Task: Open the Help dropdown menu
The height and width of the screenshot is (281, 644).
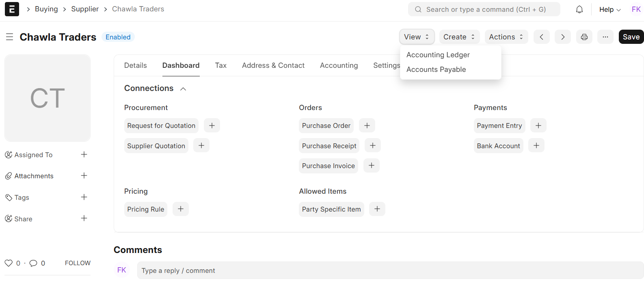Action: [609, 9]
